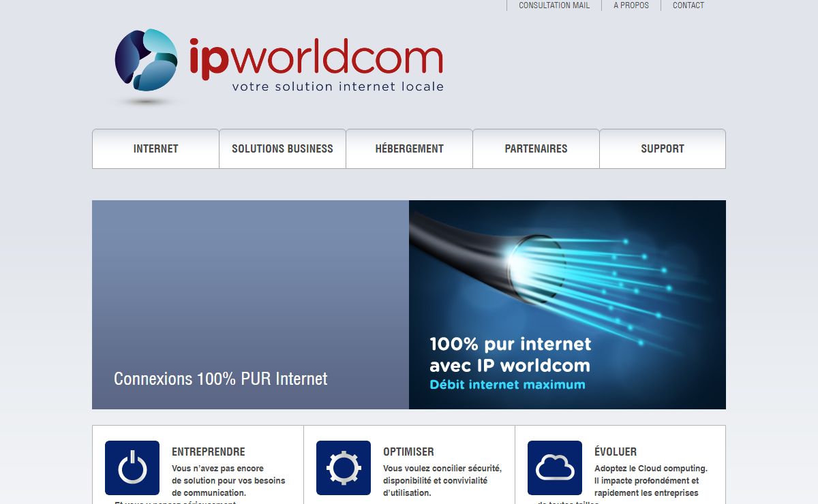The width and height of the screenshot is (818, 504).
Task: Click the ipworldcom globe logo icon
Action: coord(146,60)
